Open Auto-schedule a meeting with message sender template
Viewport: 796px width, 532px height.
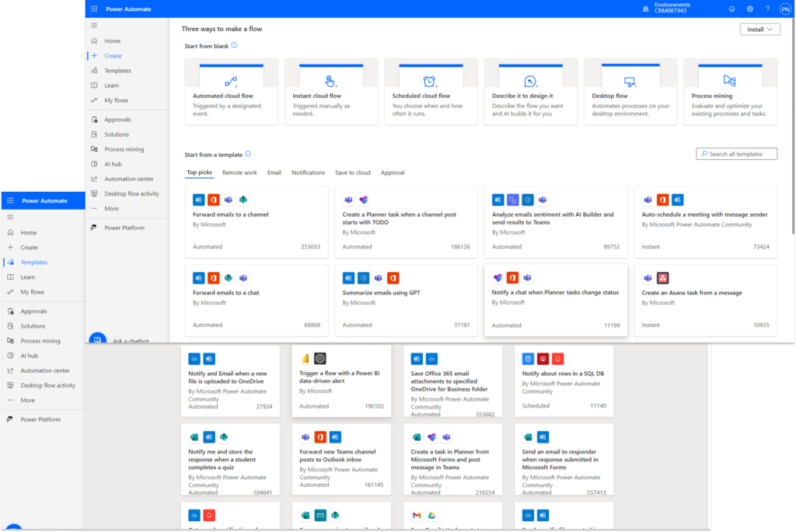pos(705,221)
